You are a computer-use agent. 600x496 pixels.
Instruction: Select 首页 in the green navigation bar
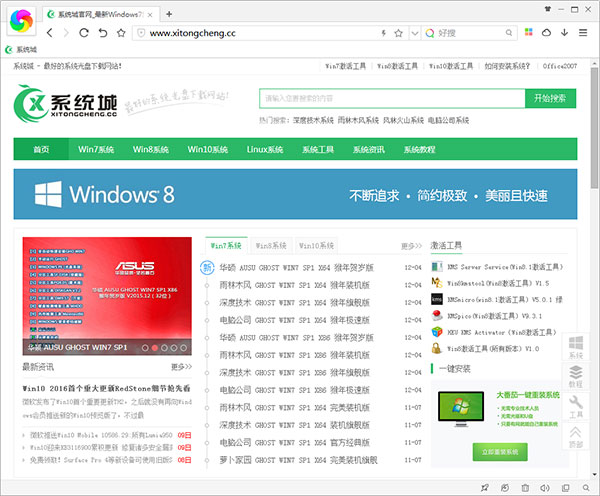pos(41,149)
